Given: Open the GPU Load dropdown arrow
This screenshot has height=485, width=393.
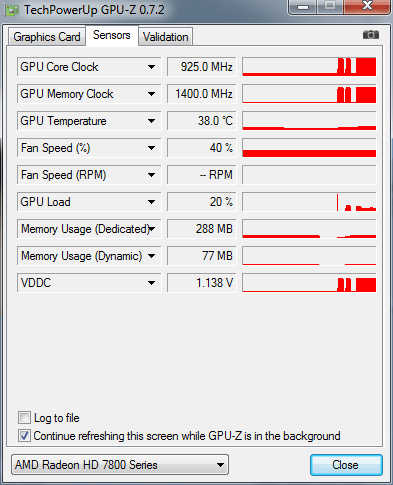Looking at the screenshot, I should coord(152,202).
